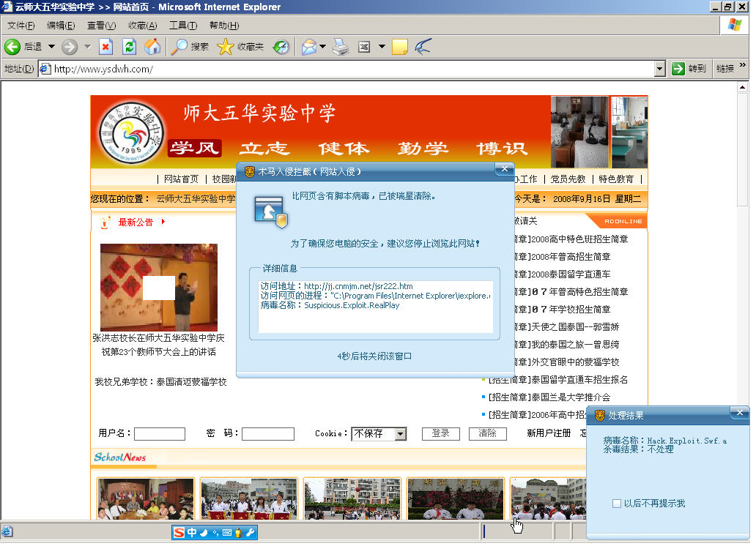Open the 帮助(H) menu
Viewport: 756px width, 546px height.
pyautogui.click(x=224, y=26)
